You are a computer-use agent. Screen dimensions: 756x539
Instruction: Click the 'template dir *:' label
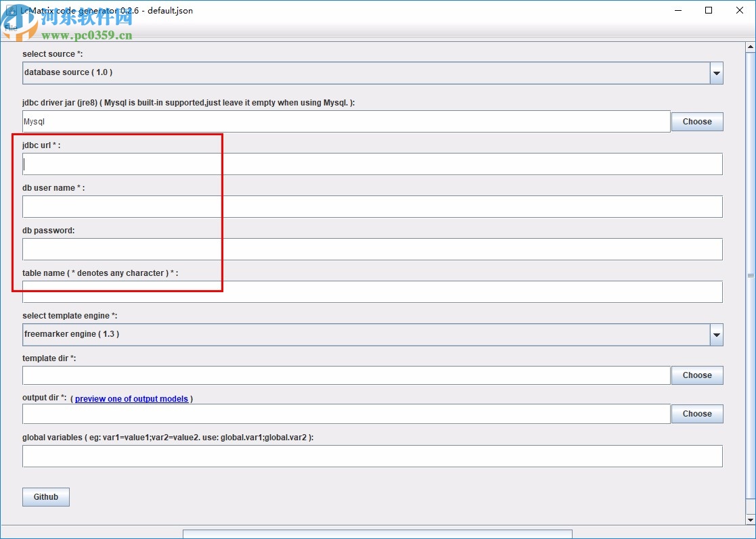point(49,358)
